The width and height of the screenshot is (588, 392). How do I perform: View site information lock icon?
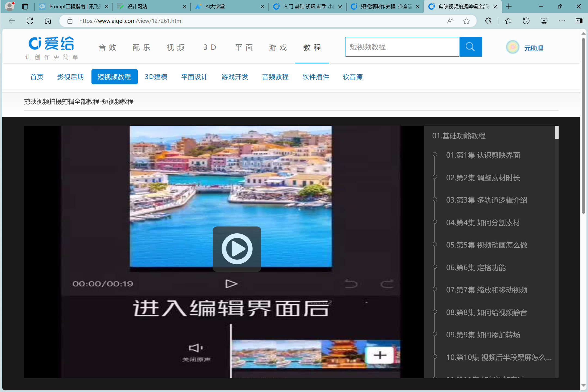pyautogui.click(x=70, y=21)
